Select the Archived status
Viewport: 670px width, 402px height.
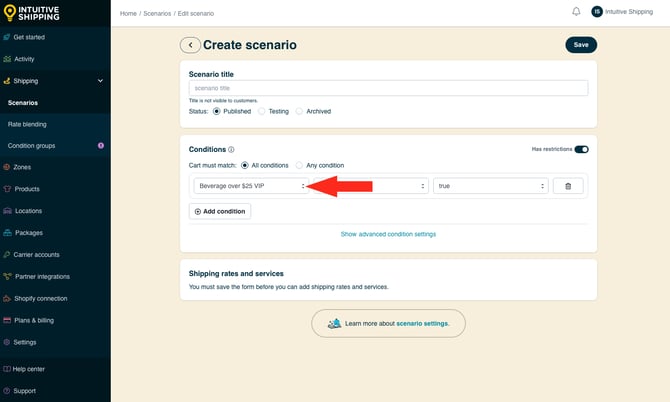pyautogui.click(x=299, y=112)
